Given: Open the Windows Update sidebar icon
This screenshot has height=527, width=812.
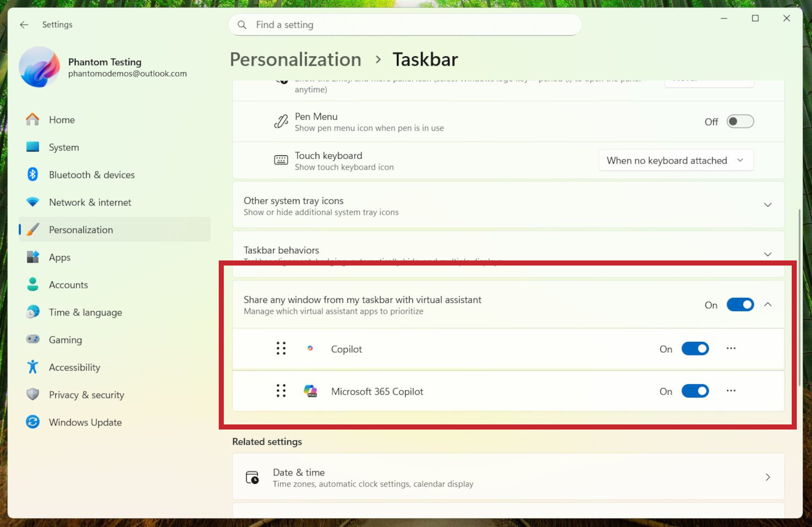Looking at the screenshot, I should tap(32, 422).
